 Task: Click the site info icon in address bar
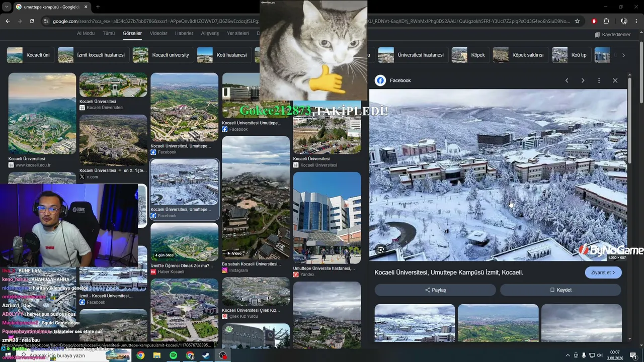point(46,21)
